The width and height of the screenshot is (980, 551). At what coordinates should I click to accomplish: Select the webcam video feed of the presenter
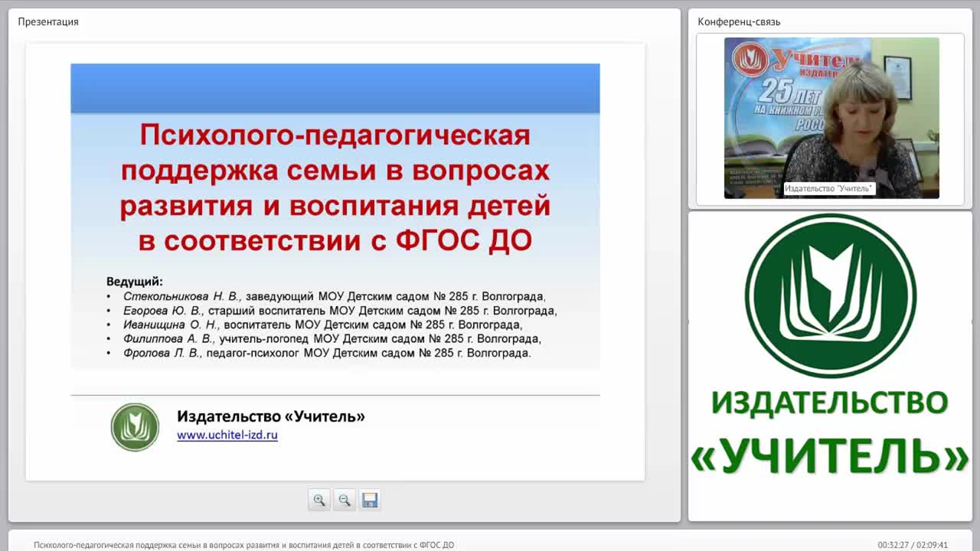tap(831, 118)
